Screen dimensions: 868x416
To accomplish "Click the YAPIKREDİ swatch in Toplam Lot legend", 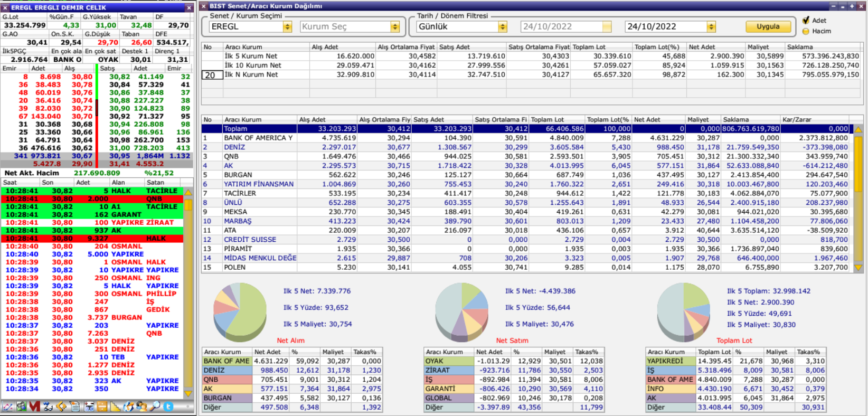I will click(671, 361).
